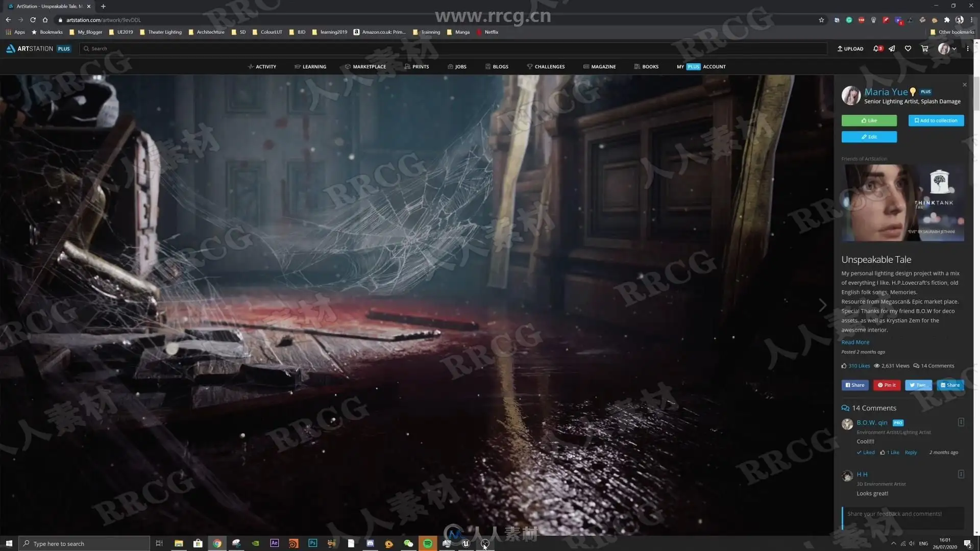Click the Read More link
980x551 pixels.
(x=855, y=342)
